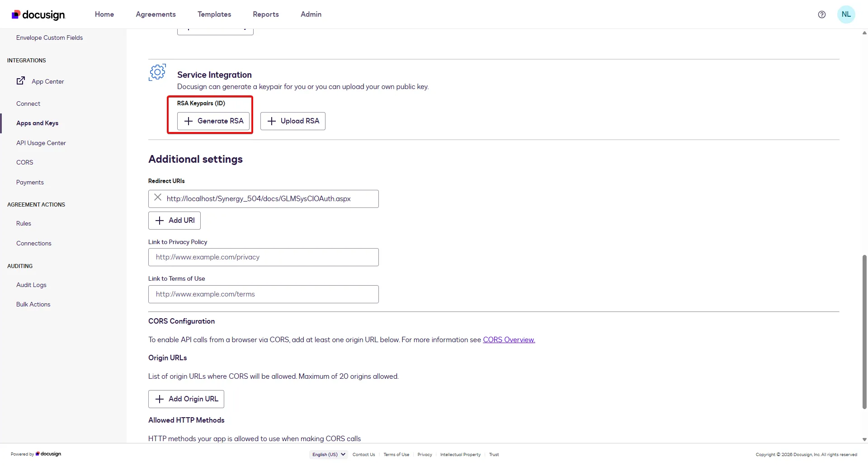Open the English (US) language dropdown
Viewport: 868px width, 466px height.
tap(328, 454)
